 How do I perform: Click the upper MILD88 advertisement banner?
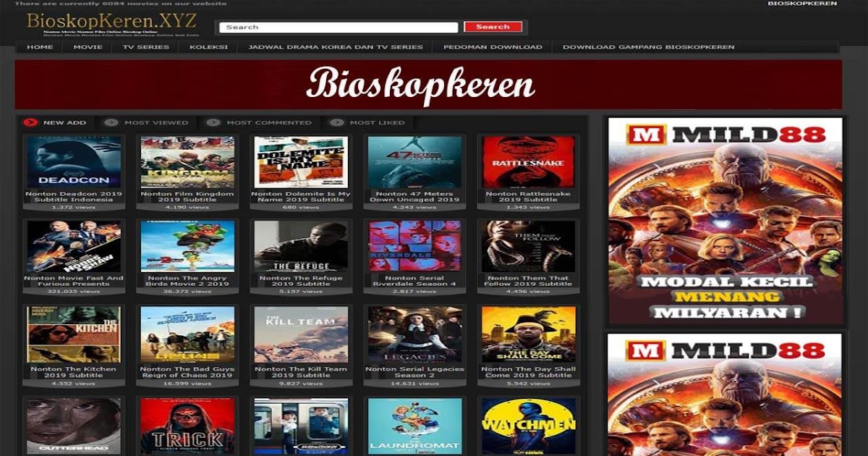point(726,221)
